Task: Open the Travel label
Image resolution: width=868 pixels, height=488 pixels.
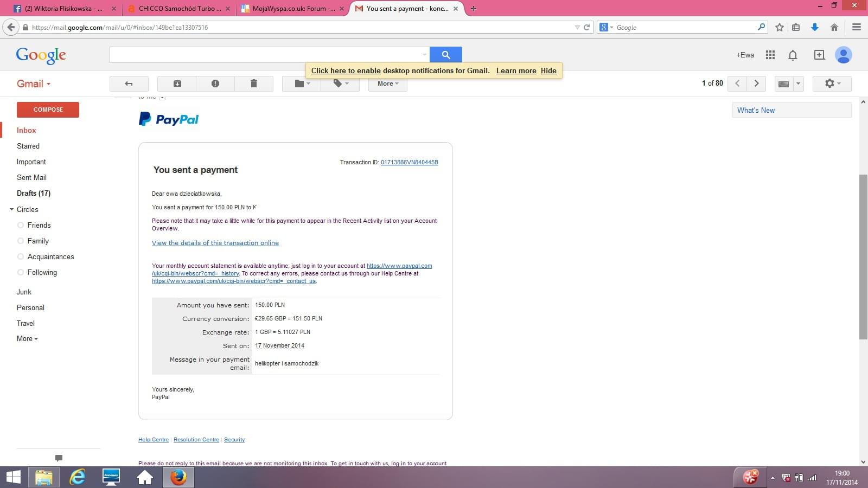Action: point(25,323)
